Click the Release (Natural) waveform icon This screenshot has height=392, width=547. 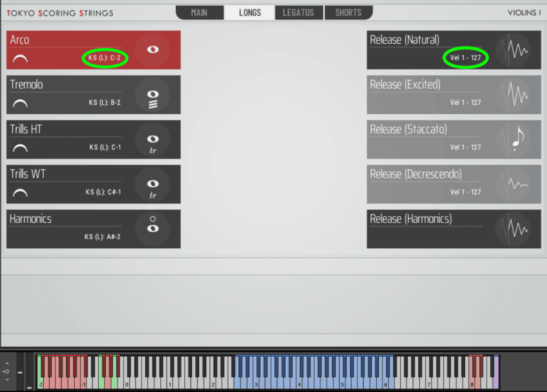(x=513, y=50)
